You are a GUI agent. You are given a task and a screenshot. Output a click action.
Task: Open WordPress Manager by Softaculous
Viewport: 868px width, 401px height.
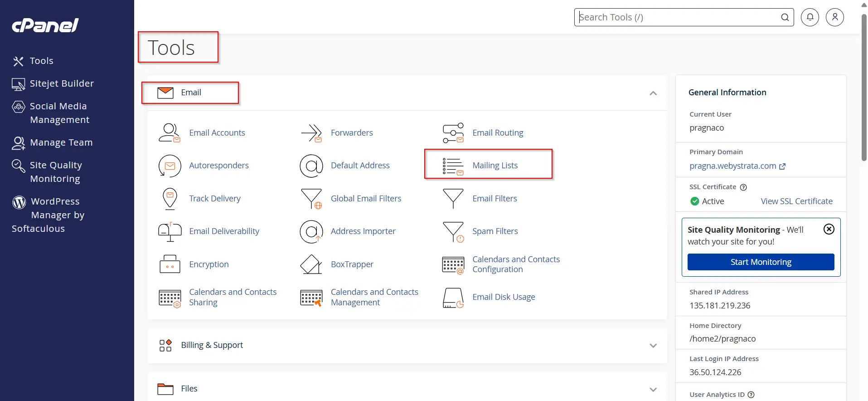48,215
